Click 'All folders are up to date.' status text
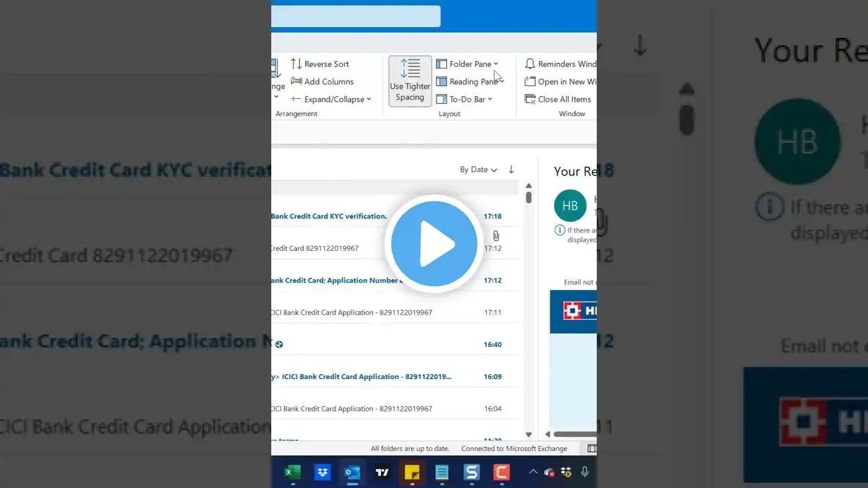 (410, 449)
